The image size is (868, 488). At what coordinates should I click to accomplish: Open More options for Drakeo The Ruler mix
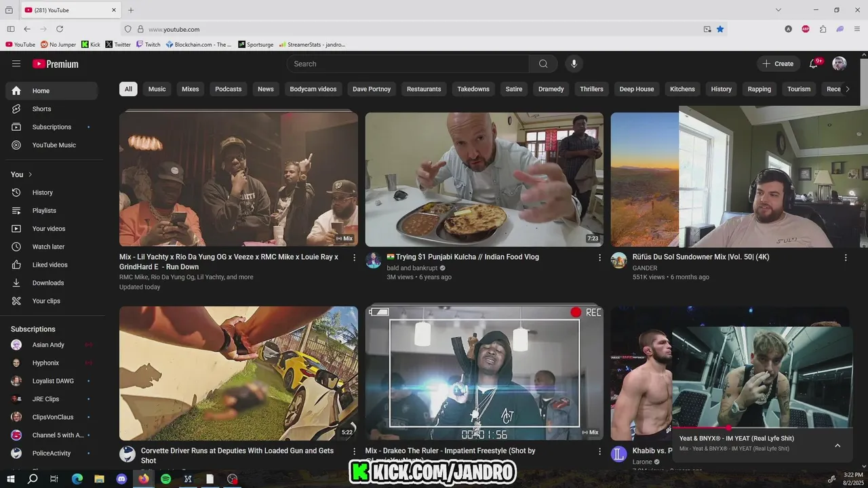(599, 451)
